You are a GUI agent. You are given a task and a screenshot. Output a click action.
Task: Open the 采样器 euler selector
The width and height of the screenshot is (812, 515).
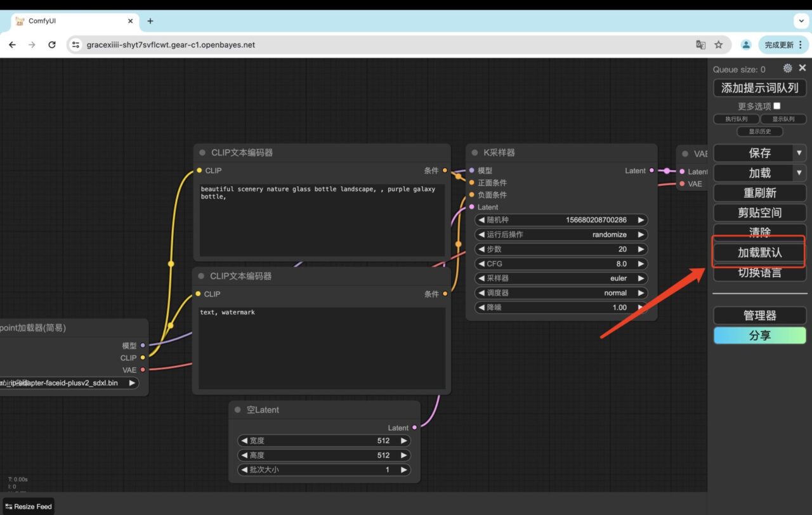tap(561, 278)
